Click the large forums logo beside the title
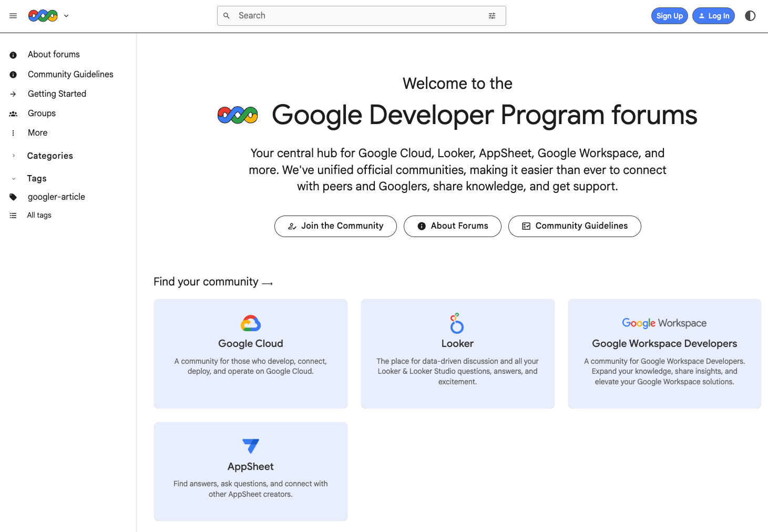768x532 pixels. [x=238, y=115]
